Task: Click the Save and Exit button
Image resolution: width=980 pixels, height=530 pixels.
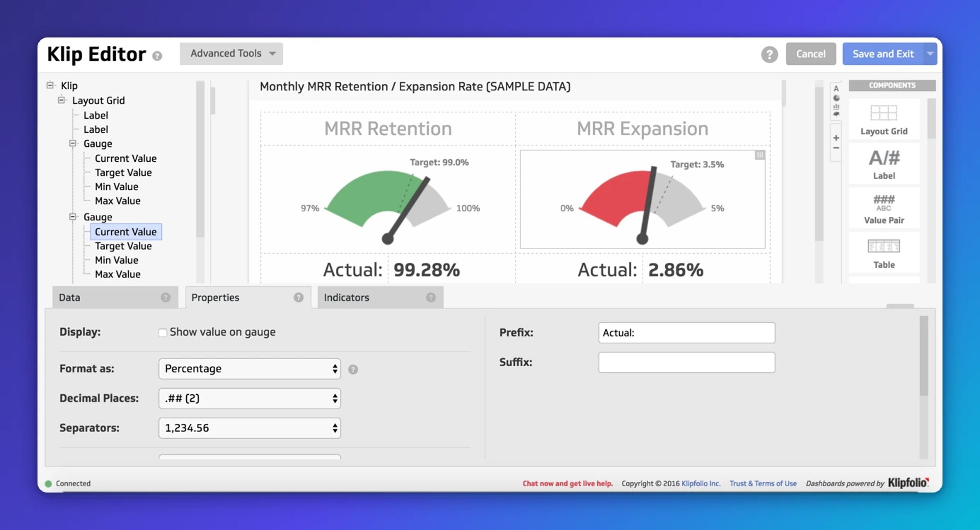Action: [x=883, y=54]
